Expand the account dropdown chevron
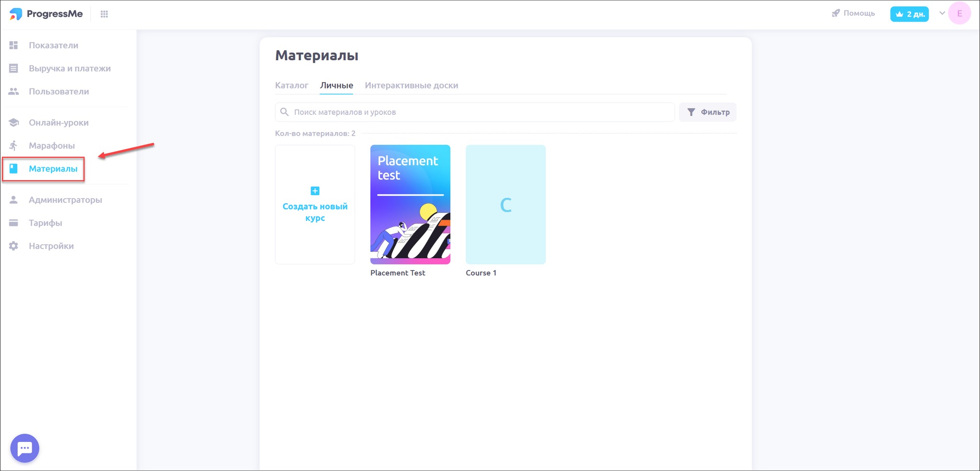The height and width of the screenshot is (471, 980). point(942,13)
